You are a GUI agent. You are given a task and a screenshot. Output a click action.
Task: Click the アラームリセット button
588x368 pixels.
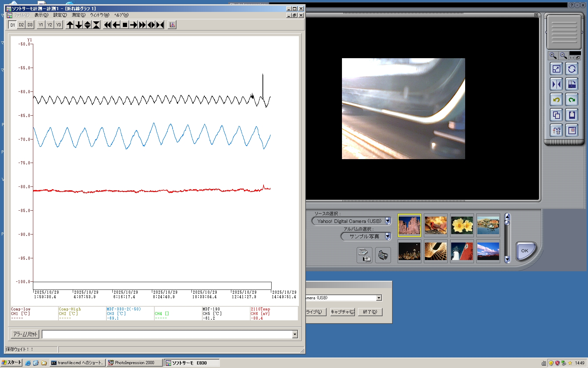tap(25, 334)
